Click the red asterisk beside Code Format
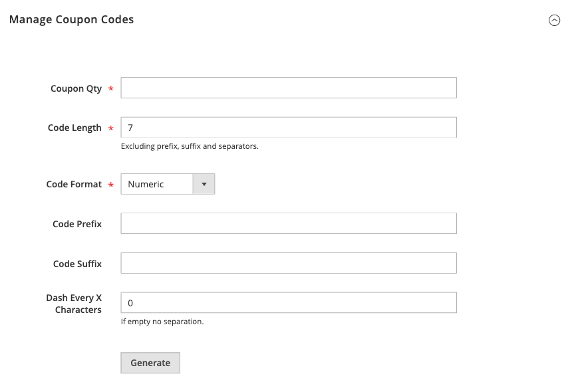The image size is (580, 392). (110, 185)
